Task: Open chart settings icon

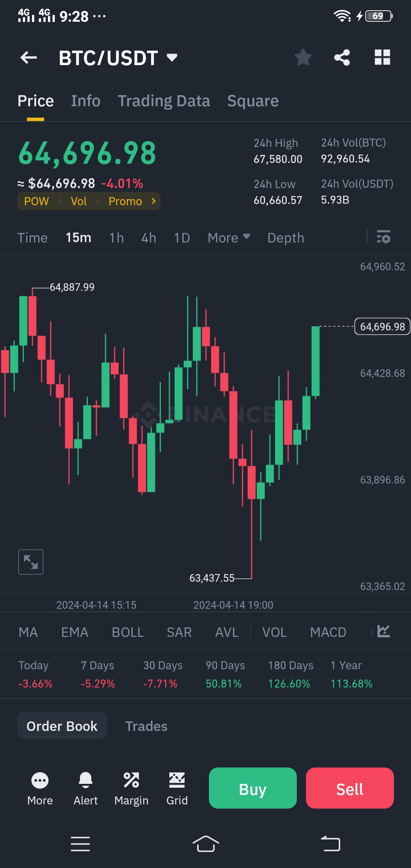Action: pos(383,237)
